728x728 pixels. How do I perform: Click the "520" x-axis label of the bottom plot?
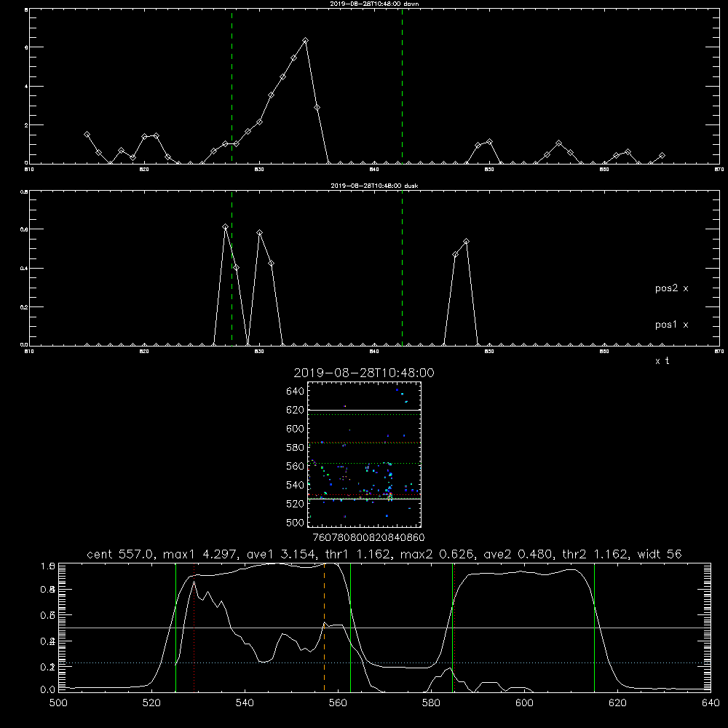click(151, 703)
